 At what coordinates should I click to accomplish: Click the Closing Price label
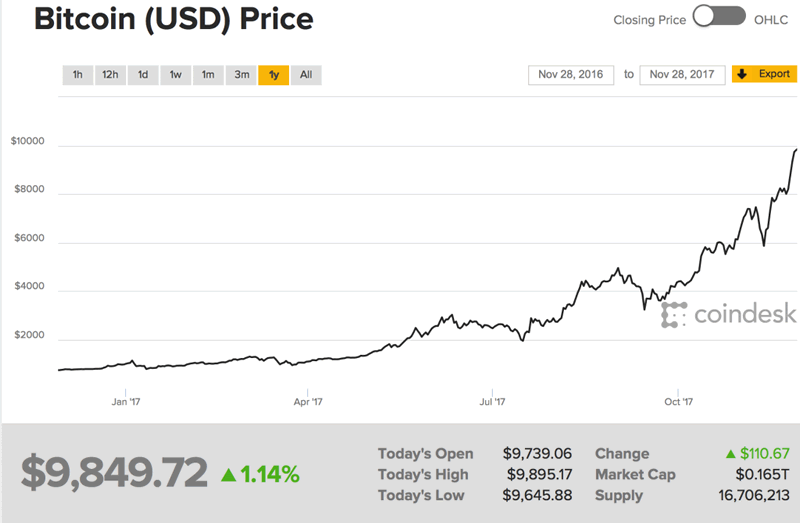click(647, 17)
